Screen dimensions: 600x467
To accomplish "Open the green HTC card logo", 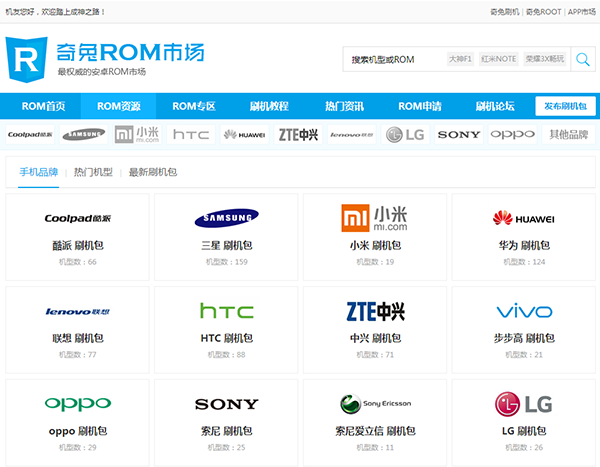I will (227, 311).
